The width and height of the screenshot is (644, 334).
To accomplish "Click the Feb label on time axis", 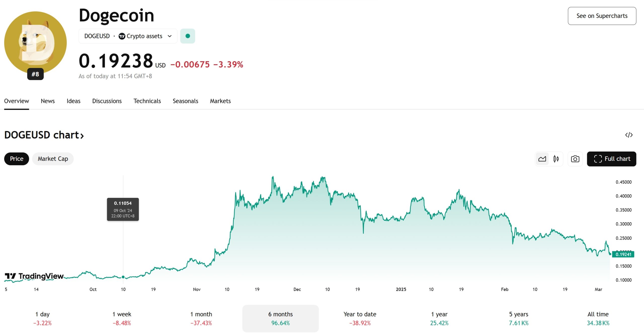I will click(x=505, y=289).
